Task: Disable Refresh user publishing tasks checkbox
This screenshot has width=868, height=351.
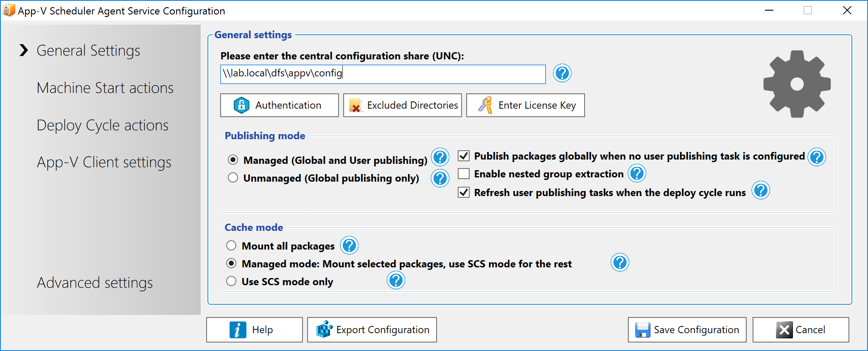Action: [x=464, y=193]
